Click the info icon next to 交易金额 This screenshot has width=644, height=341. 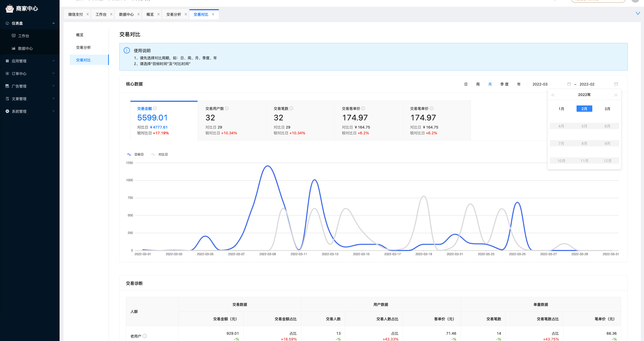click(x=155, y=108)
